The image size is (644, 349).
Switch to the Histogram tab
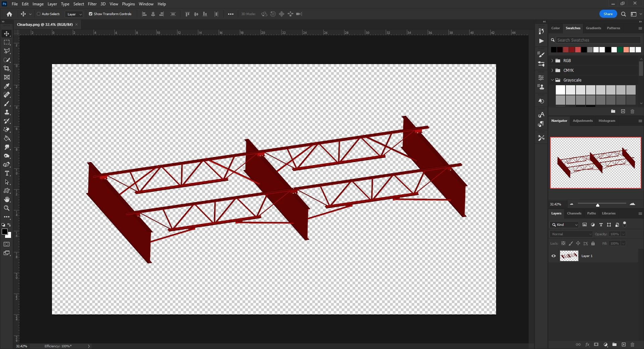[607, 121]
